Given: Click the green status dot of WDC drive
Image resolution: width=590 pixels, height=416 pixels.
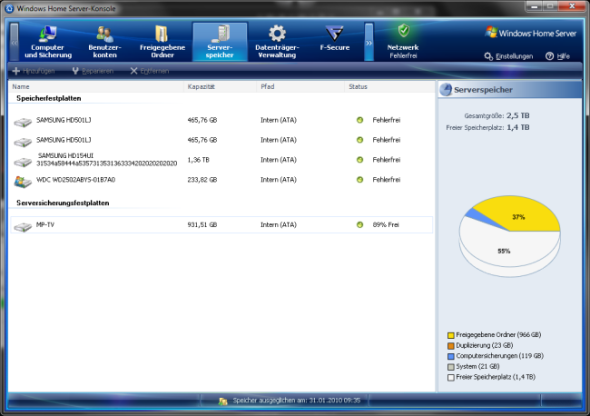Looking at the screenshot, I should tap(360, 180).
